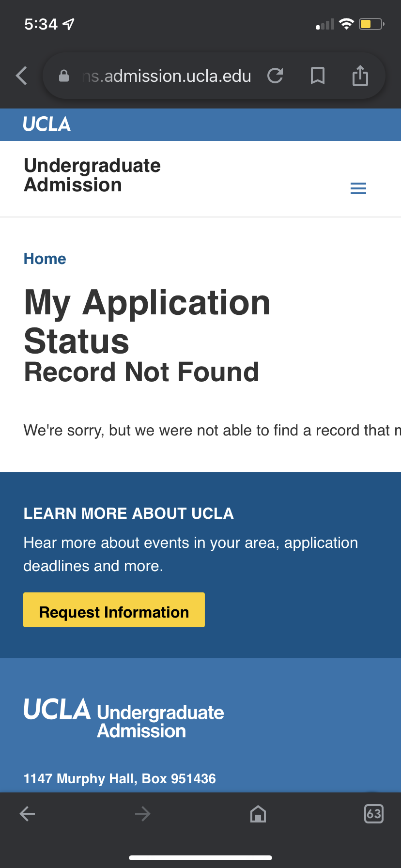Click the Home breadcrumb link
This screenshot has width=401, height=868.
[45, 259]
